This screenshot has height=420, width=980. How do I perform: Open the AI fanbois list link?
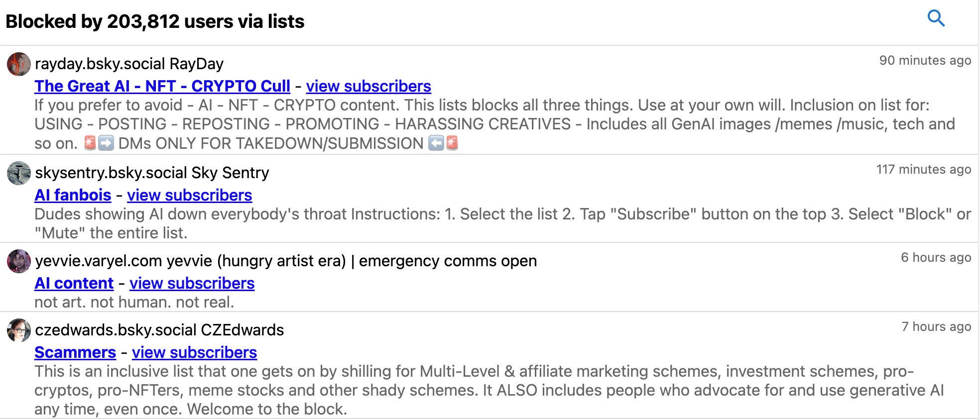73,195
